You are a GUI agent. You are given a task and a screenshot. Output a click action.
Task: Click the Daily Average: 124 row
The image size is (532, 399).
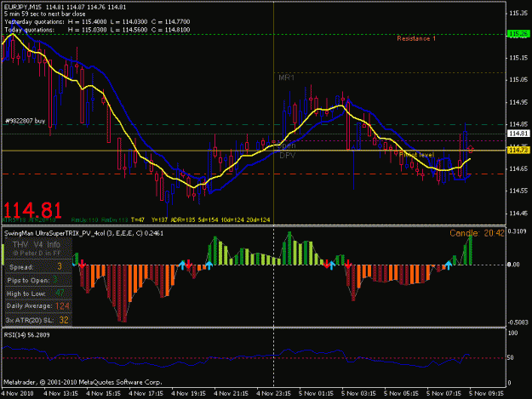38,306
